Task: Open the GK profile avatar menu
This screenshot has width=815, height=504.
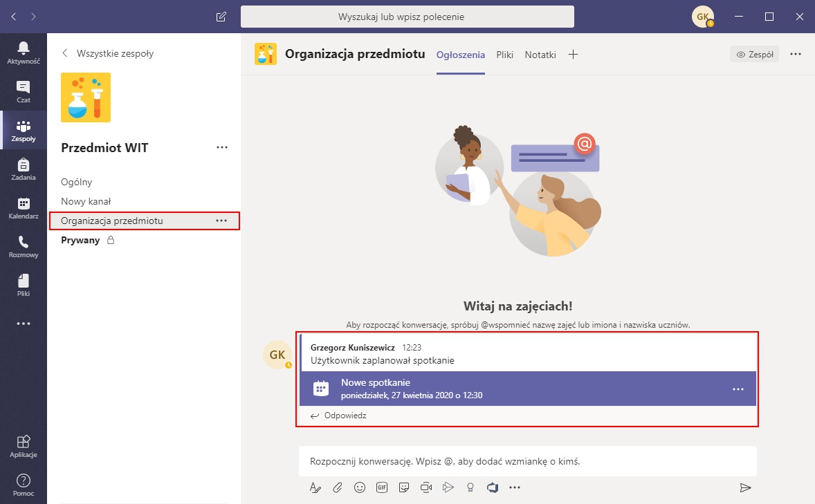Action: click(702, 17)
